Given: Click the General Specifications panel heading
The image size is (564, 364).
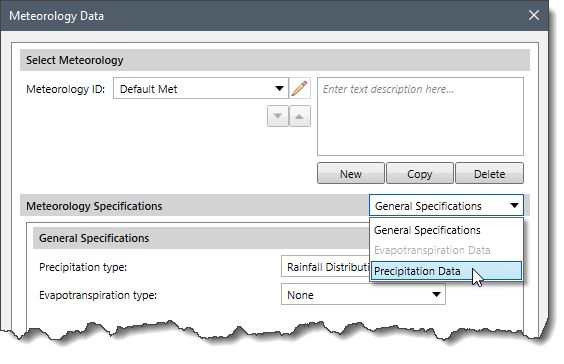Looking at the screenshot, I should (94, 238).
